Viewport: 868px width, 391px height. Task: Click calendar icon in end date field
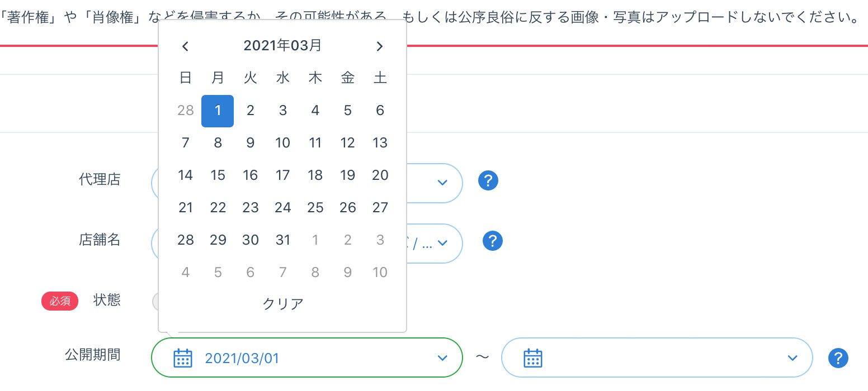(533, 358)
